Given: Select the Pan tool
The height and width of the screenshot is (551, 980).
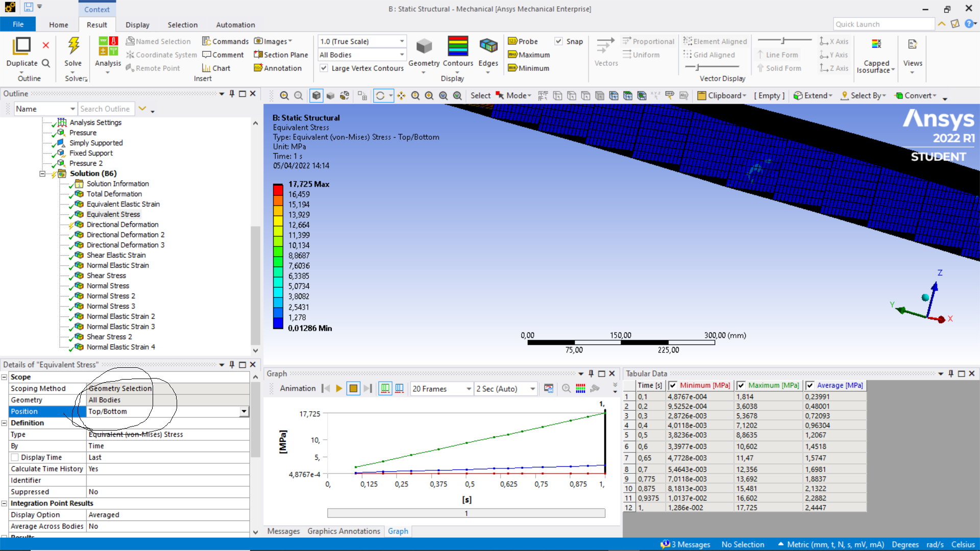Looking at the screenshot, I should (x=401, y=95).
